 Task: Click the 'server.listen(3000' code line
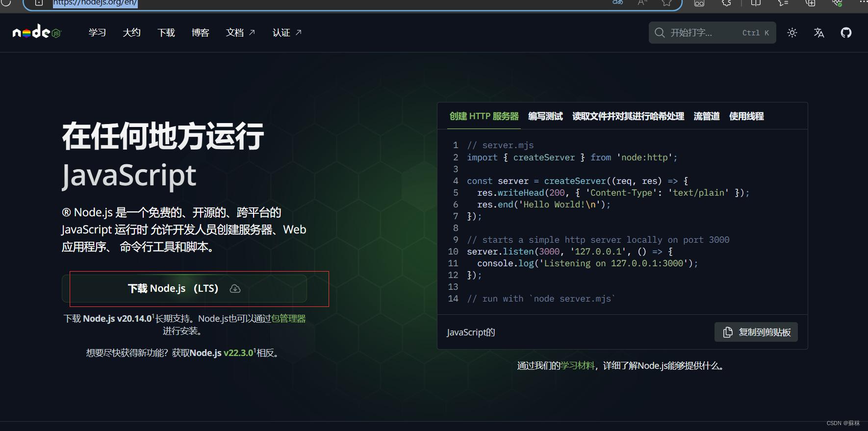pos(570,252)
